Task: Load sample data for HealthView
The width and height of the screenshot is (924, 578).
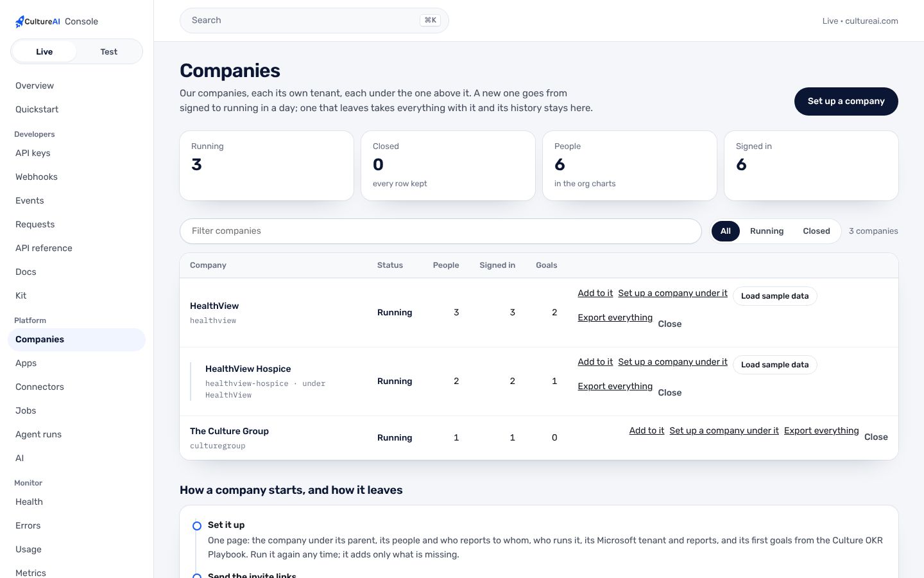Action: 774,296
